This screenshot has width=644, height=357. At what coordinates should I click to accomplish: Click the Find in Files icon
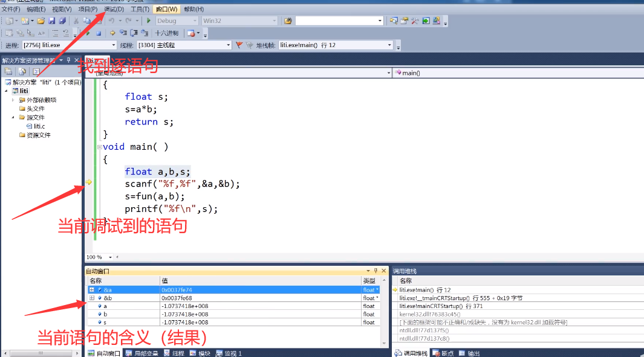pyautogui.click(x=288, y=21)
